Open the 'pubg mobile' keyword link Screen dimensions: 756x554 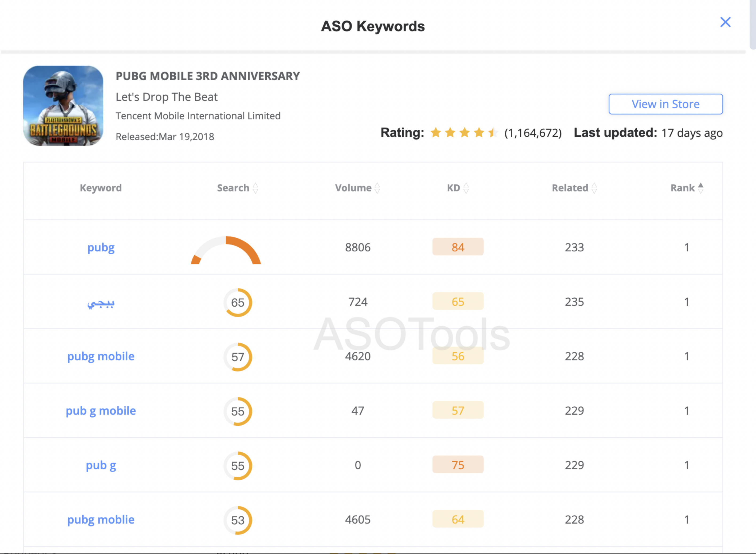[101, 356]
